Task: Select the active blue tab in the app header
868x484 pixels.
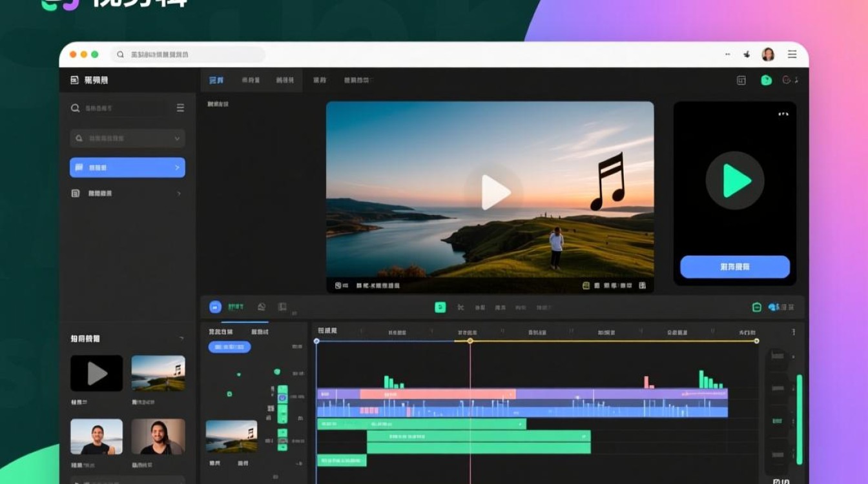Action: coord(216,80)
